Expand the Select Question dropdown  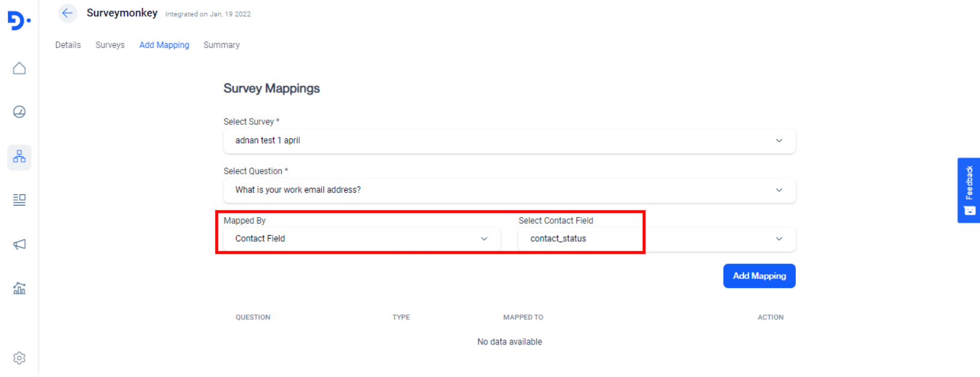pos(509,190)
